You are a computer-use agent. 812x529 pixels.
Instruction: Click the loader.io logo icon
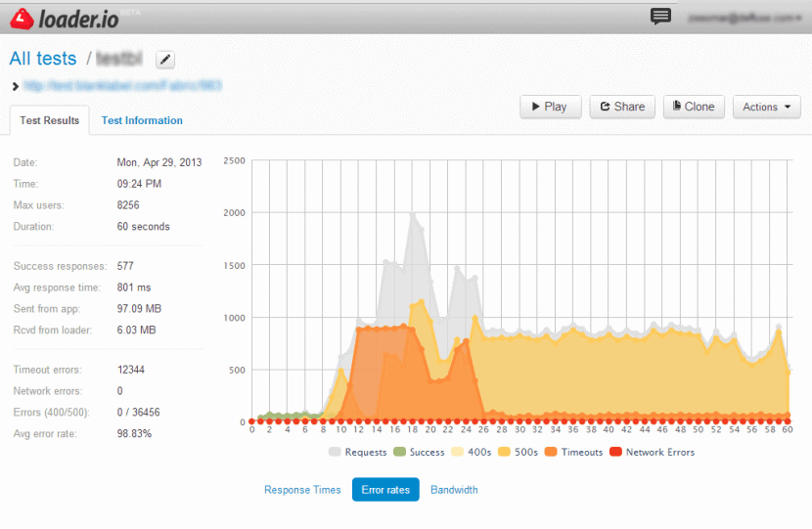pos(22,17)
